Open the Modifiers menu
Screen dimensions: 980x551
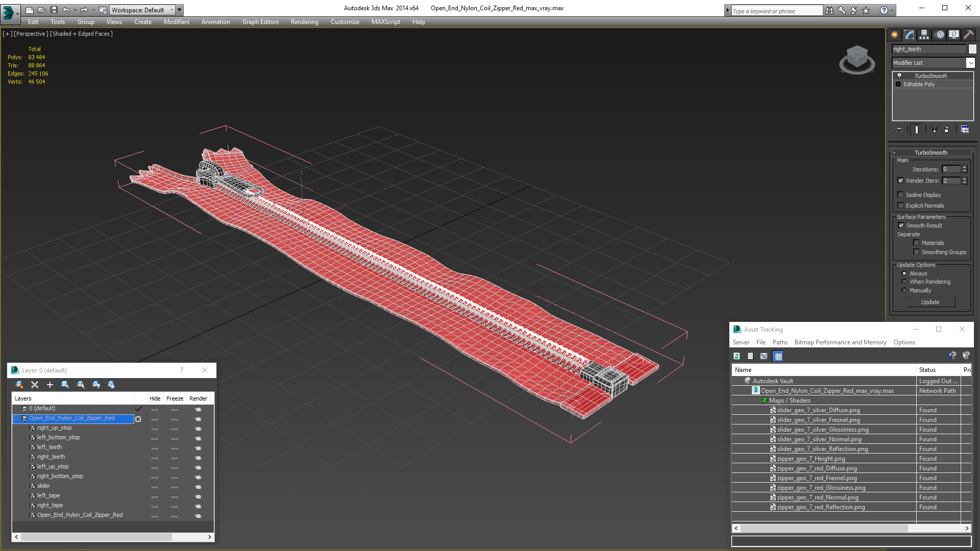(x=176, y=22)
